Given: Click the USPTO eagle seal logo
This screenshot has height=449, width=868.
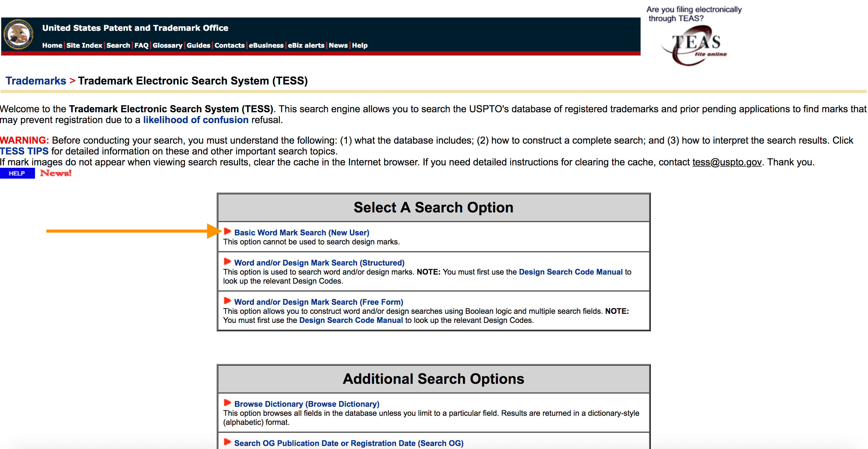Looking at the screenshot, I should click(x=18, y=35).
